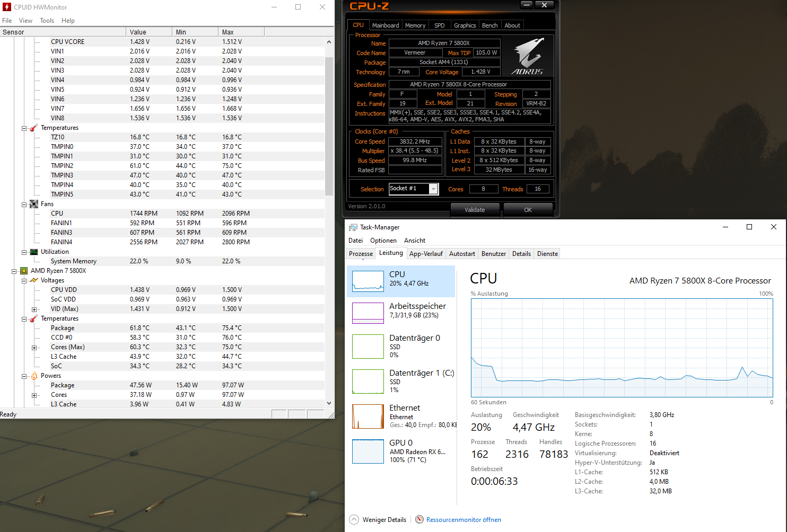Viewport: 787px width, 532px height.
Task: Click the AMD Ryzen 7 5800X chip icon
Action: pyautogui.click(x=24, y=271)
